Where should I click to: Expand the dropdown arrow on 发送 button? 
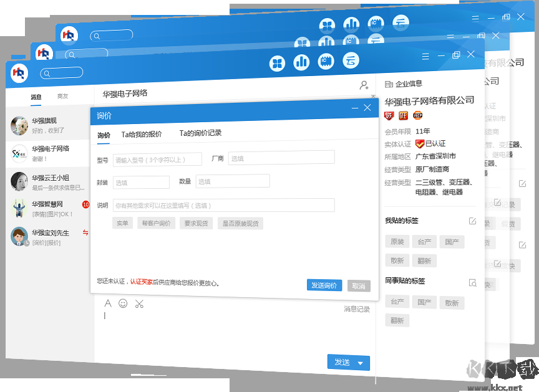coord(360,363)
